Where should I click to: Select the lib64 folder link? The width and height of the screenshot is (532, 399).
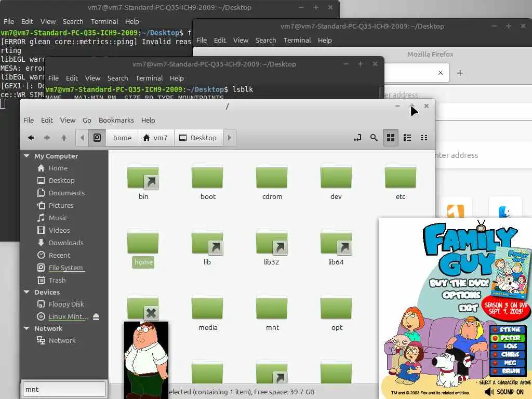(x=336, y=248)
